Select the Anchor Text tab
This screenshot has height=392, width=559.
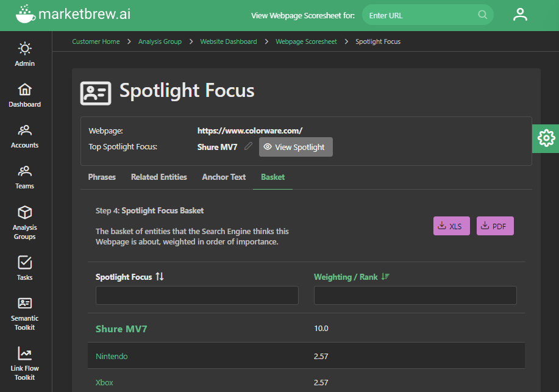[224, 177]
